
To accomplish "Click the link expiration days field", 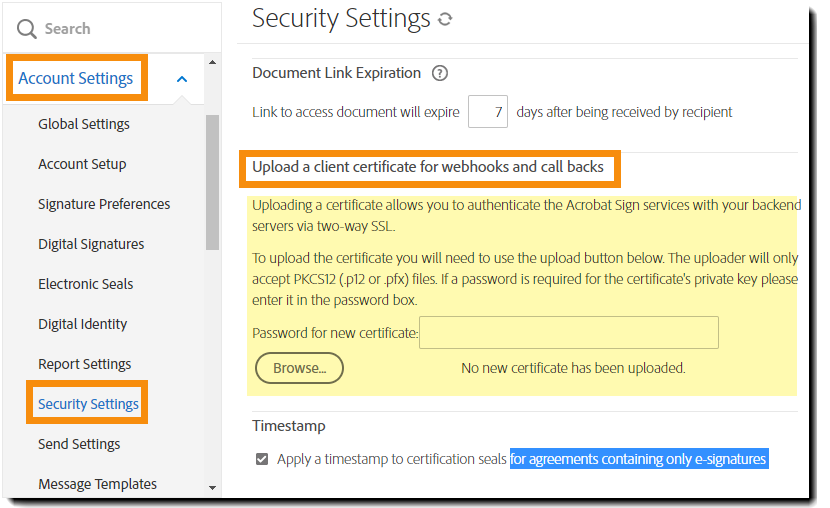I will (487, 112).
